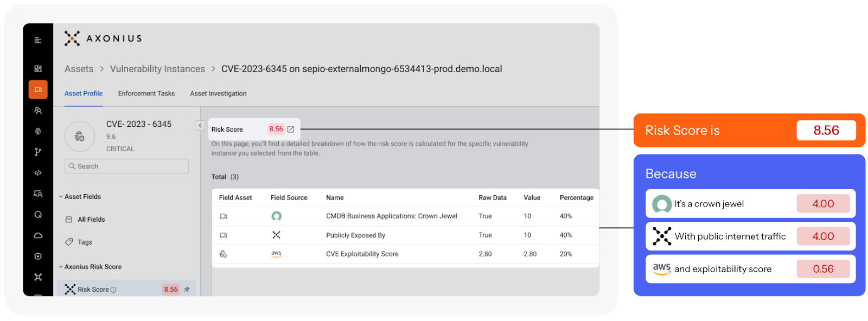Switch to the Asset Profile tab
868x321 pixels.
tap(84, 93)
